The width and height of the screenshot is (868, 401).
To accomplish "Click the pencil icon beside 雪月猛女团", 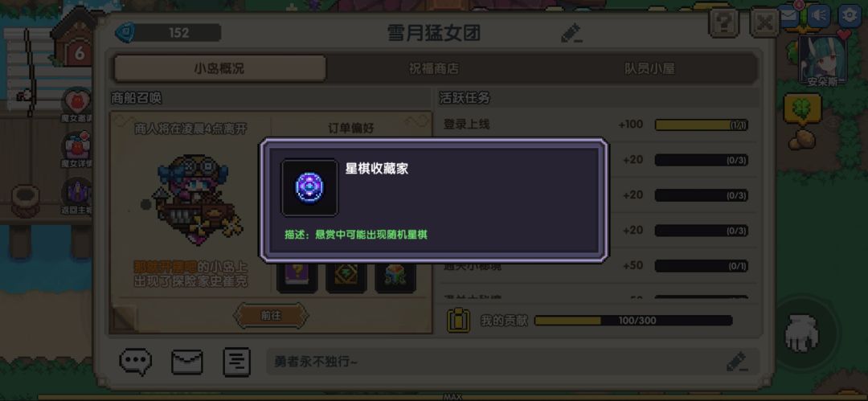I will [x=571, y=33].
